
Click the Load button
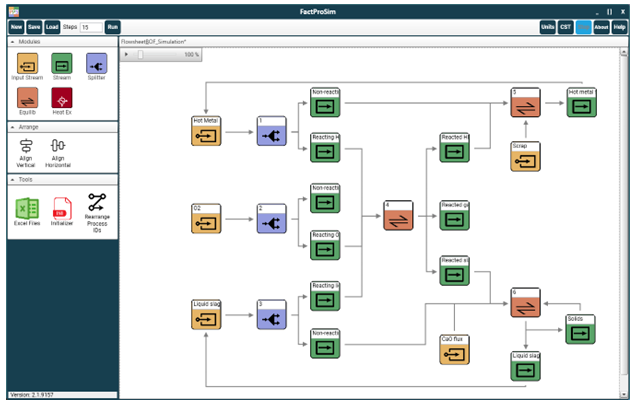click(x=52, y=27)
